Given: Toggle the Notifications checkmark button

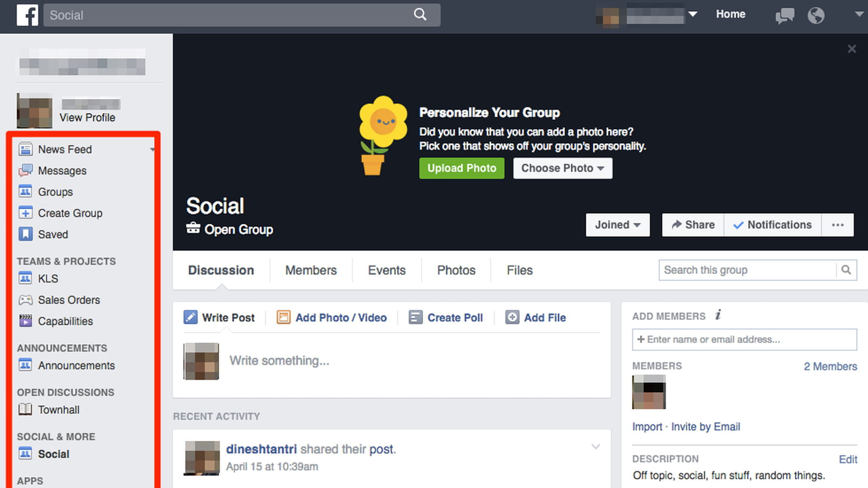Looking at the screenshot, I should click(x=773, y=225).
